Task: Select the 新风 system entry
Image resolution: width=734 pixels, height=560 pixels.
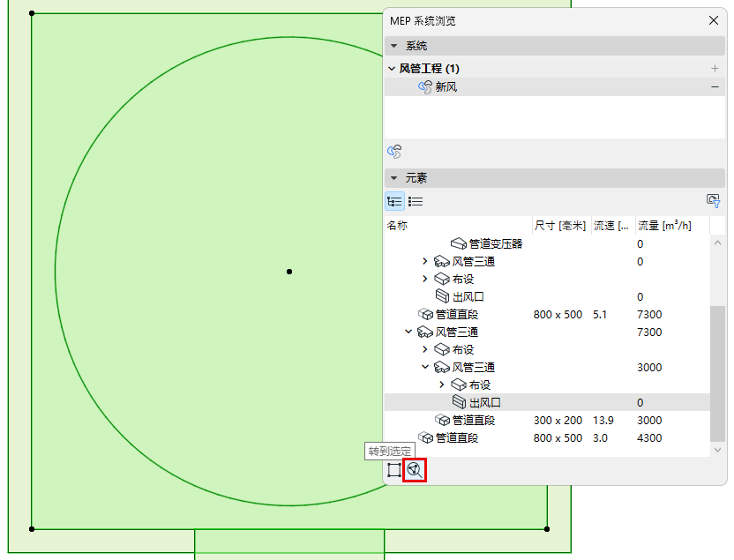Action: pos(555,87)
